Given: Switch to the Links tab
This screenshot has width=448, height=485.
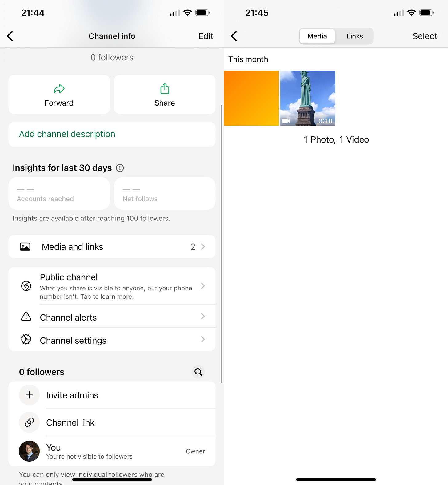Looking at the screenshot, I should coord(354,36).
